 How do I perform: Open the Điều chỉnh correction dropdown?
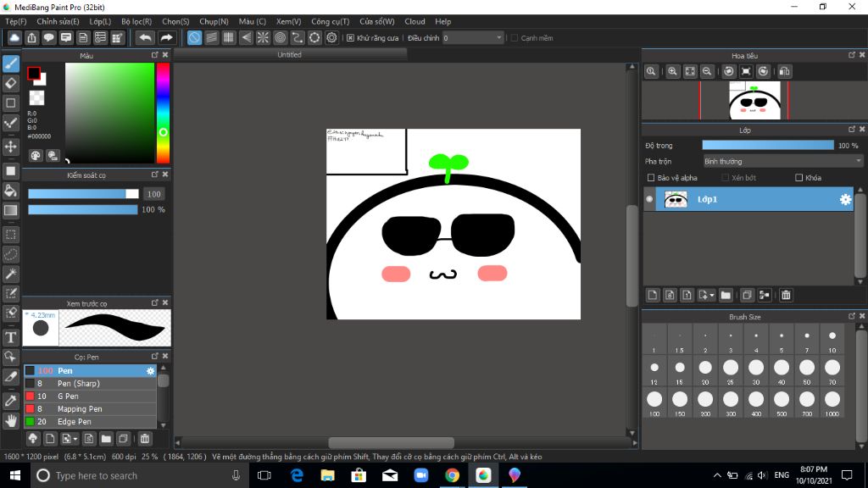click(473, 38)
